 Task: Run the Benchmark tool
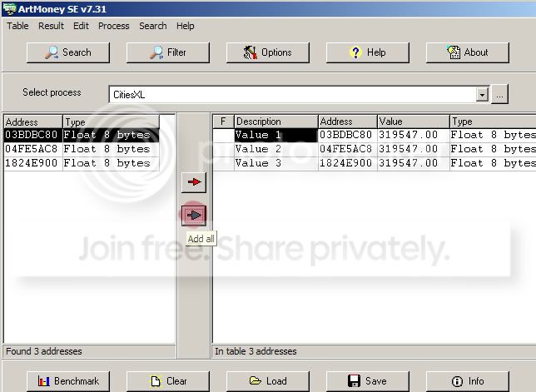(68, 381)
